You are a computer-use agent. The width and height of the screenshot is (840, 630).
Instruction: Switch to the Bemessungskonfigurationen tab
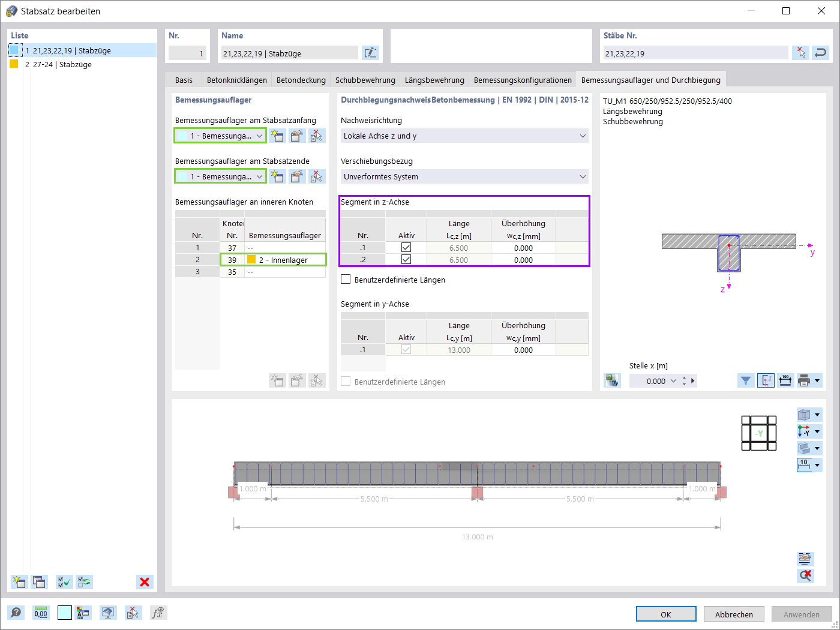[x=523, y=80]
